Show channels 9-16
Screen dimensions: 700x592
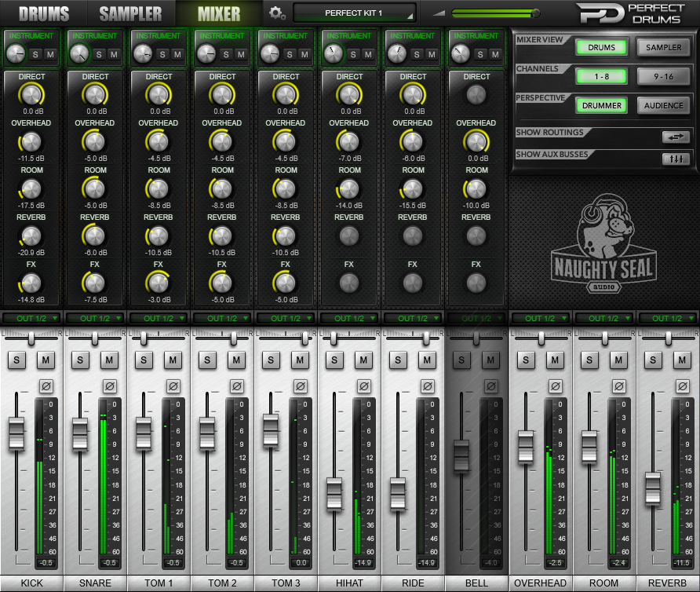click(x=664, y=75)
